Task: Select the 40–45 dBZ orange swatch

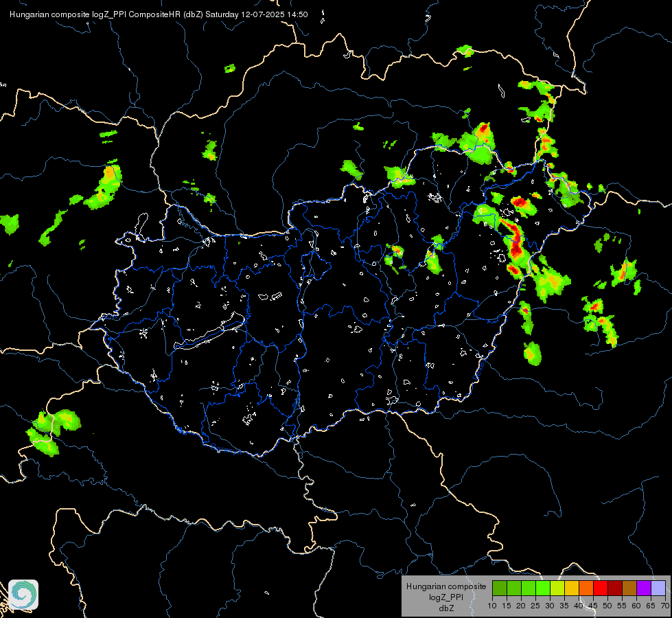Action: pyautogui.click(x=586, y=588)
